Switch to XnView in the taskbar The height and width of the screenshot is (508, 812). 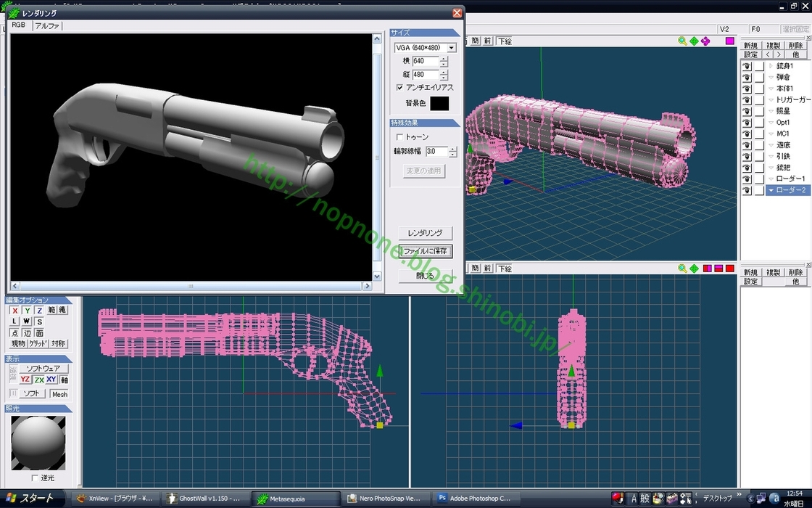[x=115, y=499]
